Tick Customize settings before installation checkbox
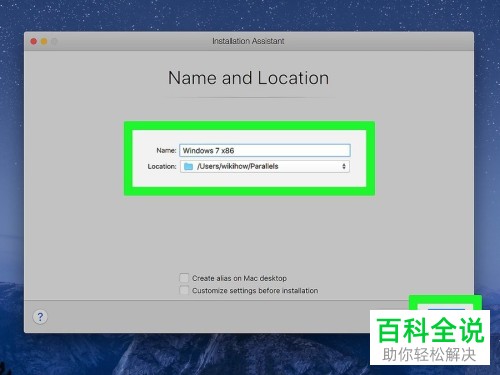This screenshot has width=500, height=375. tap(184, 290)
